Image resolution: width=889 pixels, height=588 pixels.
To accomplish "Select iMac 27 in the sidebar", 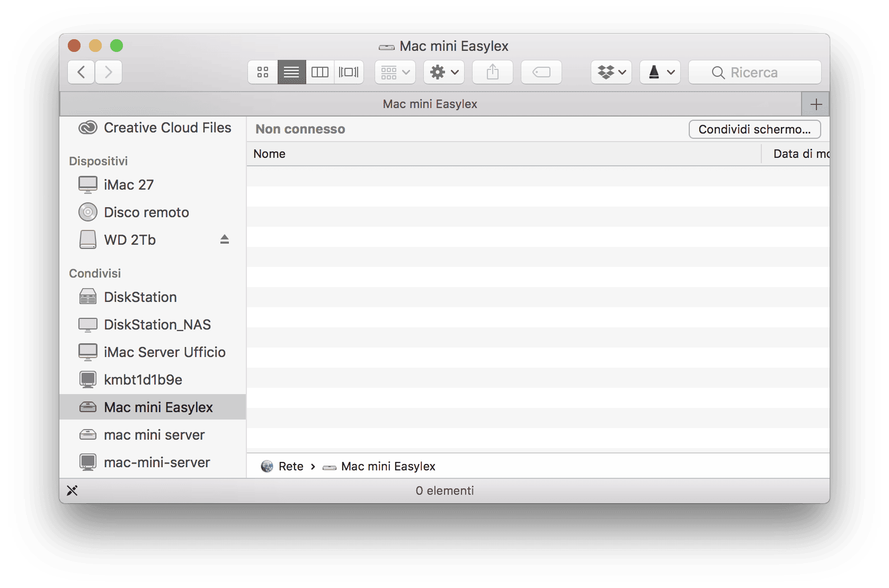I will [x=153, y=185].
